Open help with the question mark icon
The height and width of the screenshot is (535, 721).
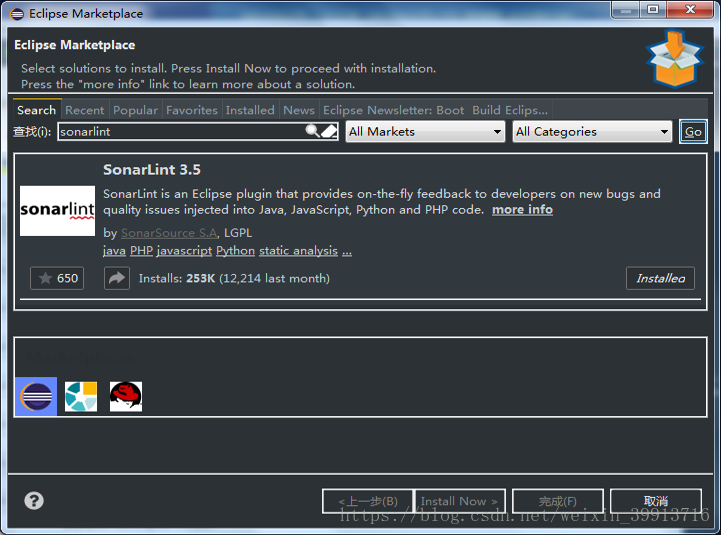(x=34, y=500)
